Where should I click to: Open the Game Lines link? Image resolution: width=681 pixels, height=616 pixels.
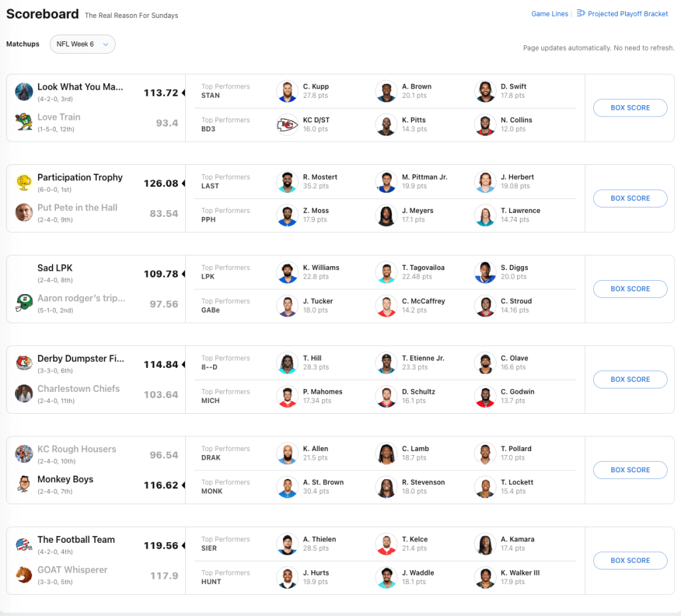[x=549, y=14]
